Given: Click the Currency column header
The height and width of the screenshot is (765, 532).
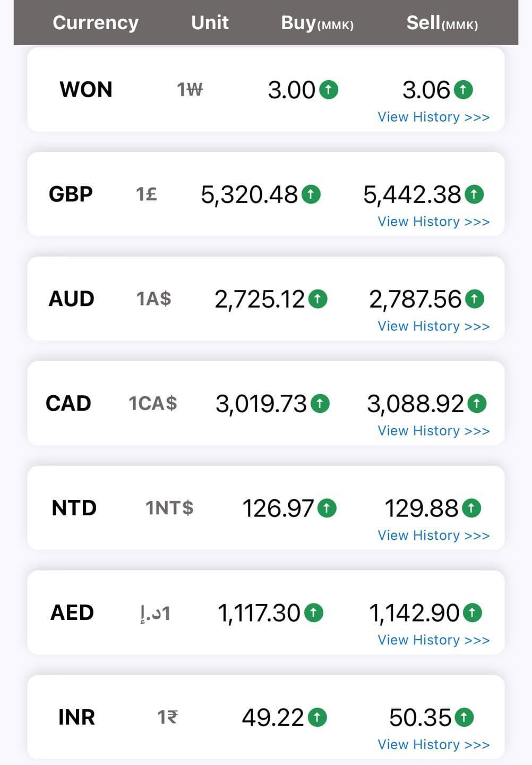Looking at the screenshot, I should 96,23.
